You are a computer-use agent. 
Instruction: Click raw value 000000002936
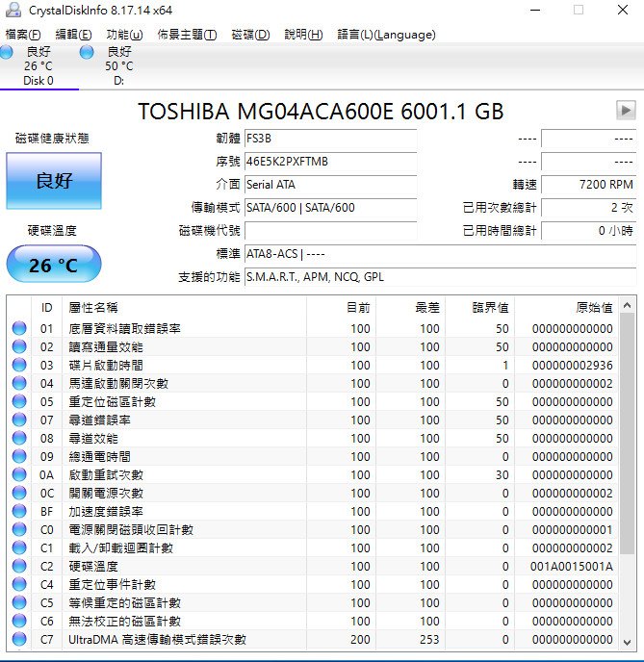[x=572, y=366]
